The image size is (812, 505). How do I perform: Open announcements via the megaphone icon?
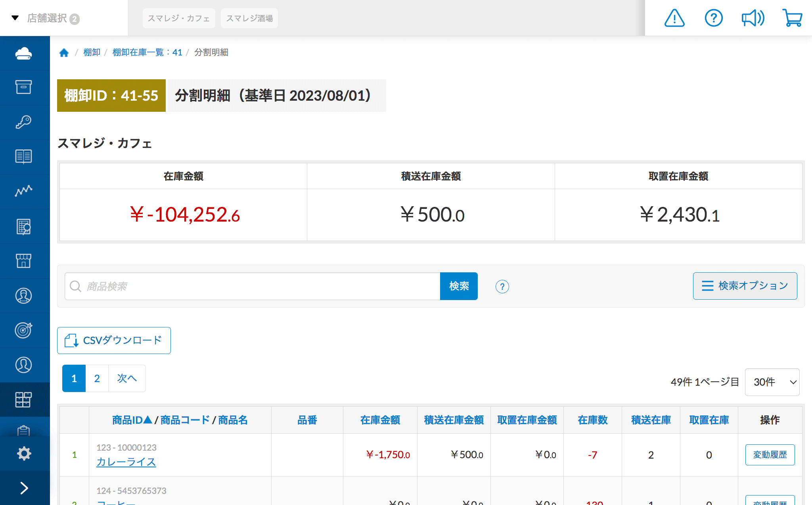[x=753, y=18]
